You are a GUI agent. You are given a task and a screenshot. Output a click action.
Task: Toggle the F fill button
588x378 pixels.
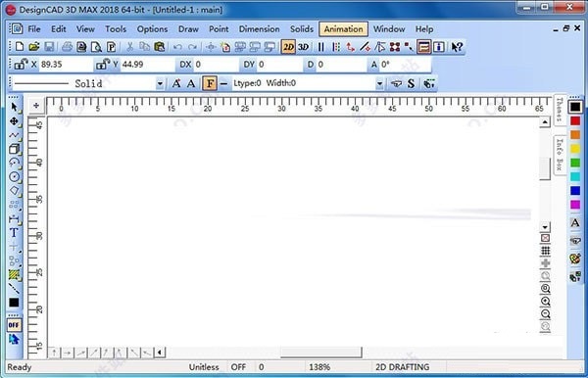click(210, 83)
